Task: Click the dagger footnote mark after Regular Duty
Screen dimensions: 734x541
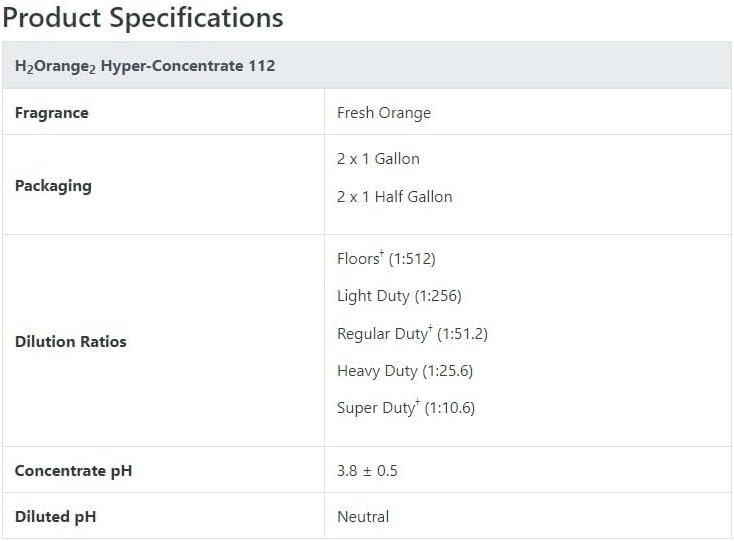Action: (x=430, y=329)
